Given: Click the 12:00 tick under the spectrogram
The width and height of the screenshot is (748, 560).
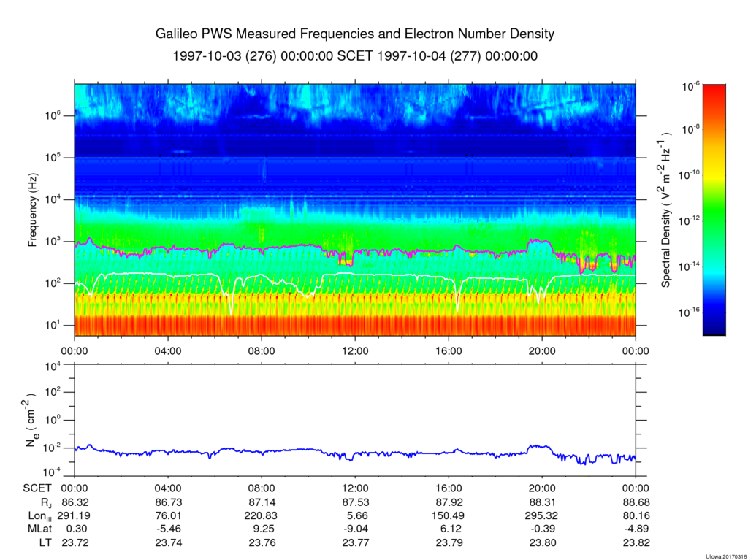Looking at the screenshot, I should pos(356,351).
